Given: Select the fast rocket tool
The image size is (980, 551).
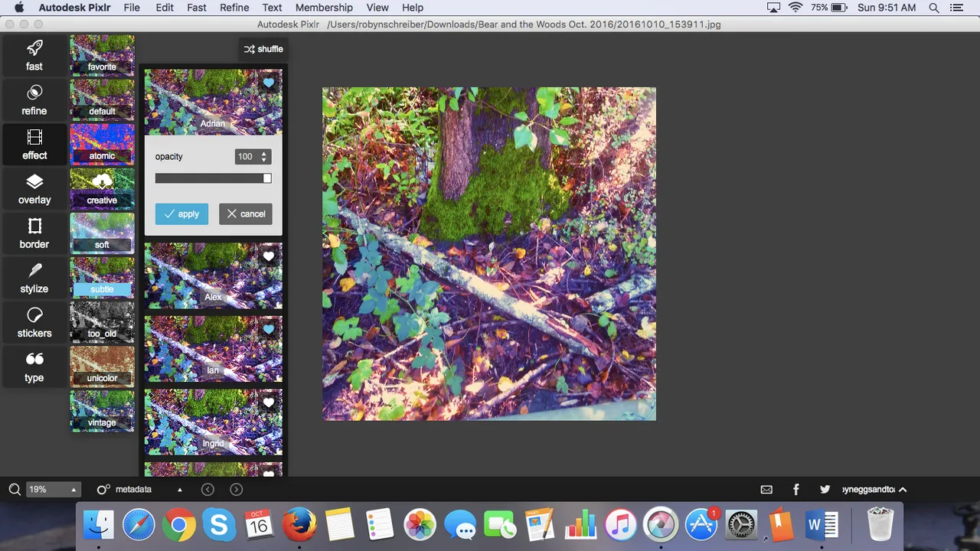Looking at the screenshot, I should [34, 54].
